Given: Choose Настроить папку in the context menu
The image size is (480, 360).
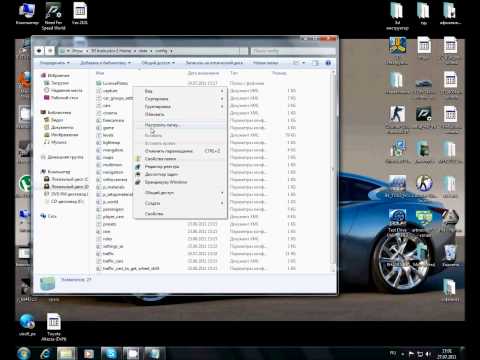Looking at the screenshot, I should tap(180, 125).
